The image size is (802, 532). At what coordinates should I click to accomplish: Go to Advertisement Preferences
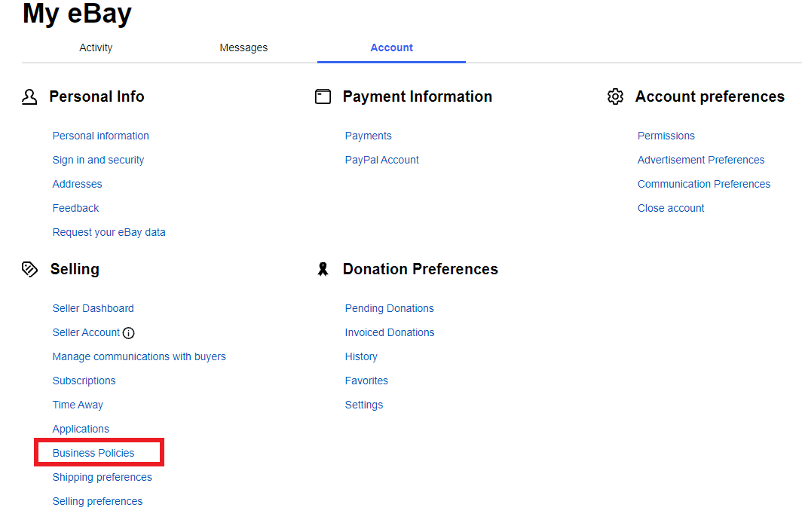pyautogui.click(x=701, y=160)
